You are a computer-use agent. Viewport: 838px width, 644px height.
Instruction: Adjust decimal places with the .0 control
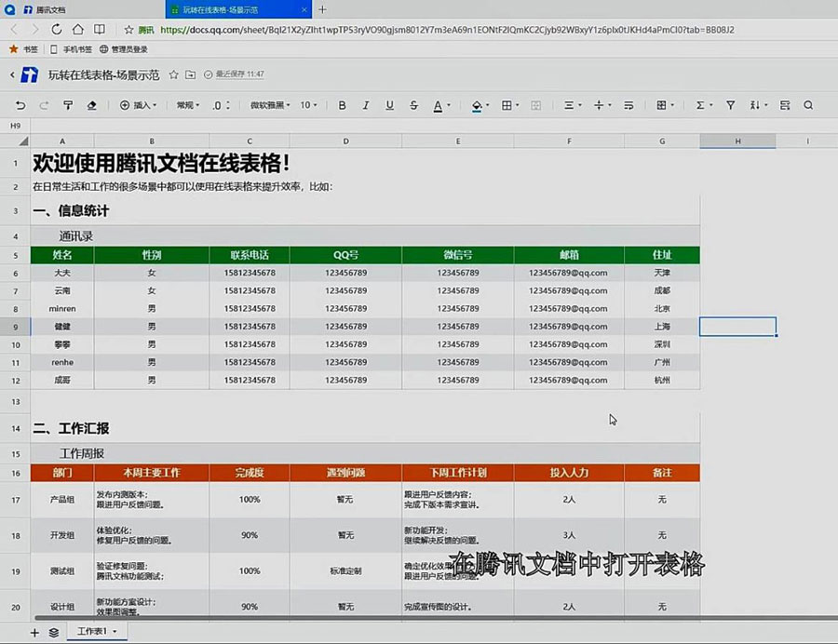click(220, 105)
